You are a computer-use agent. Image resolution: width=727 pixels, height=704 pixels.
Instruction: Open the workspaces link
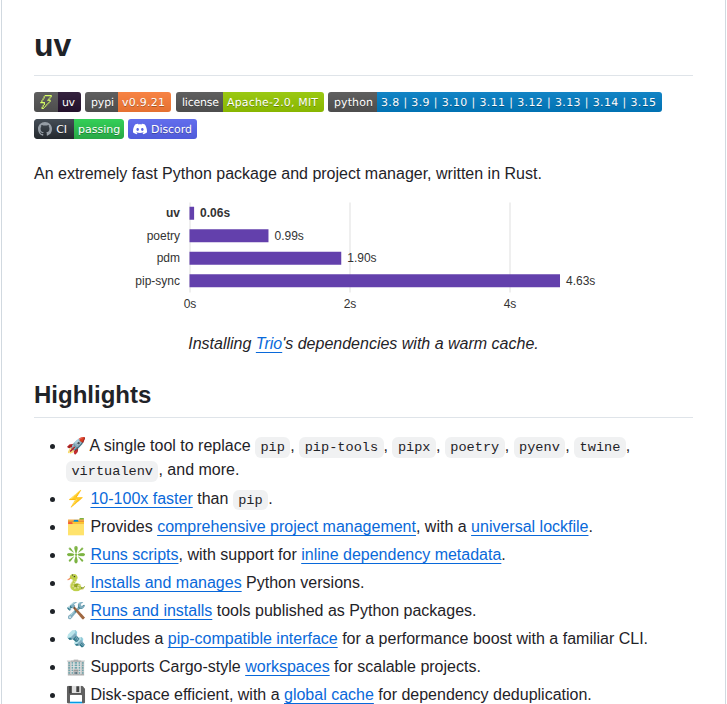[x=287, y=666]
